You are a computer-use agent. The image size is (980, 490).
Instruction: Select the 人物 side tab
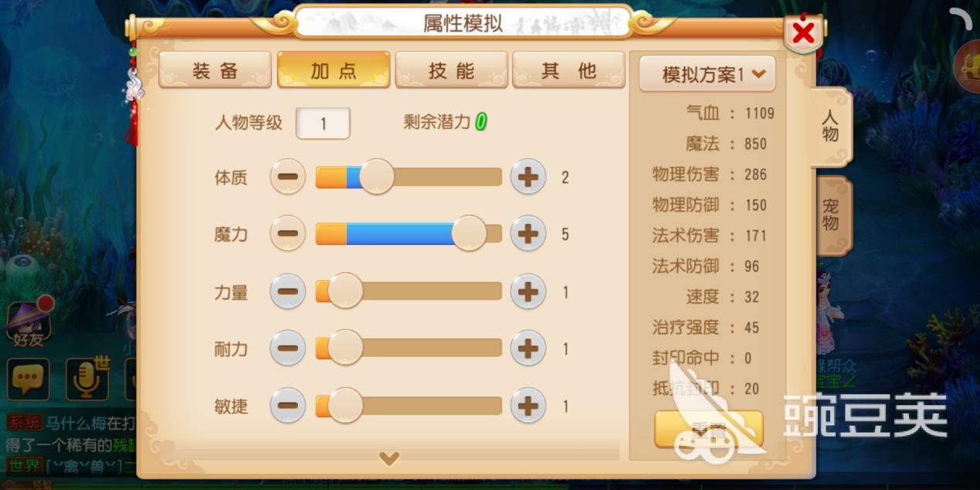point(831,126)
